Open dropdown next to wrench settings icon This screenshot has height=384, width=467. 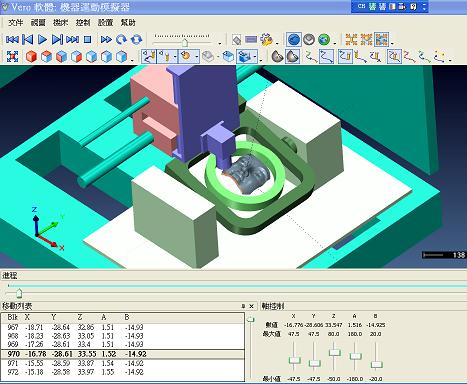tap(277, 43)
